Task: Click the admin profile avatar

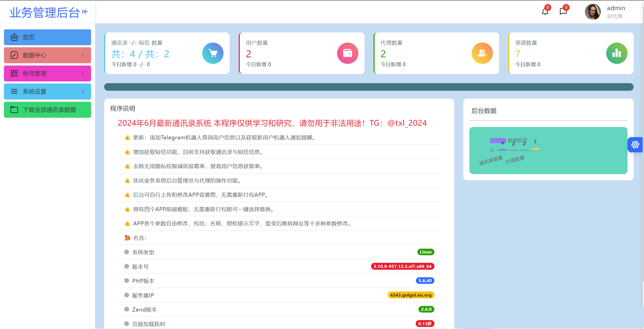Action: click(593, 12)
